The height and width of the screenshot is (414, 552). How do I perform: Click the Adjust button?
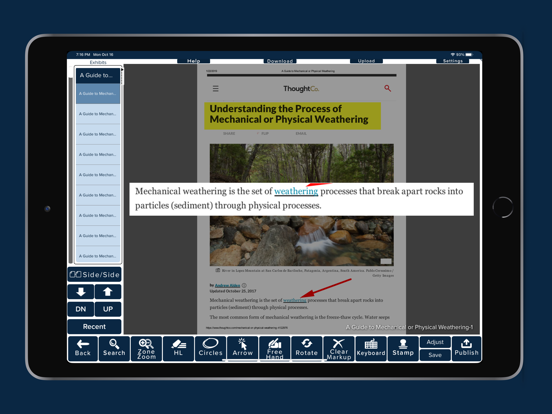pyautogui.click(x=435, y=342)
